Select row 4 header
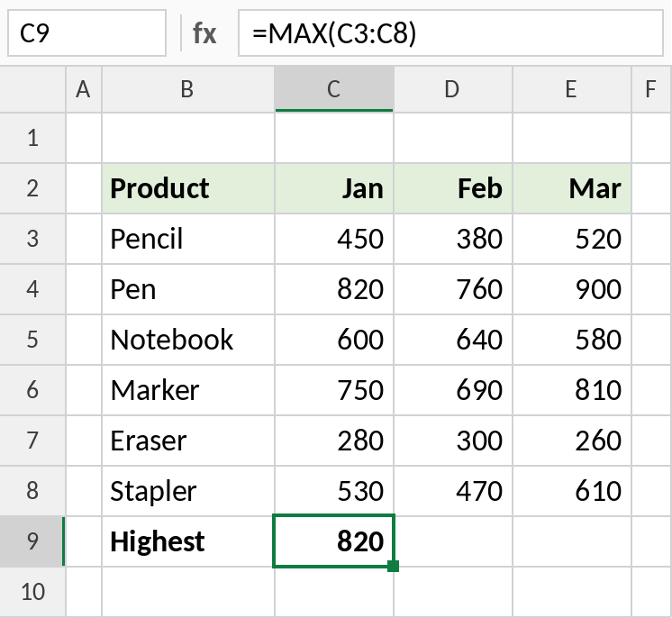Viewport: 672px width, 618px height. 32,289
